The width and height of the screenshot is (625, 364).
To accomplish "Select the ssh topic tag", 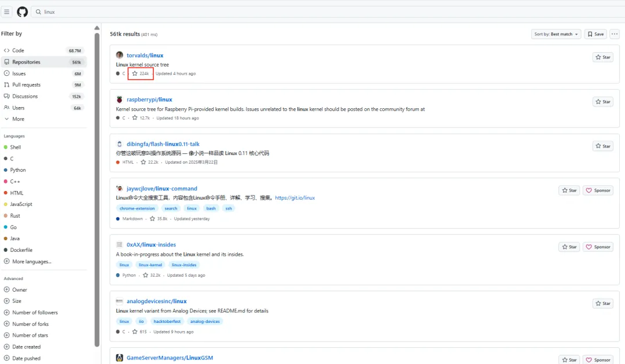I will (229, 208).
